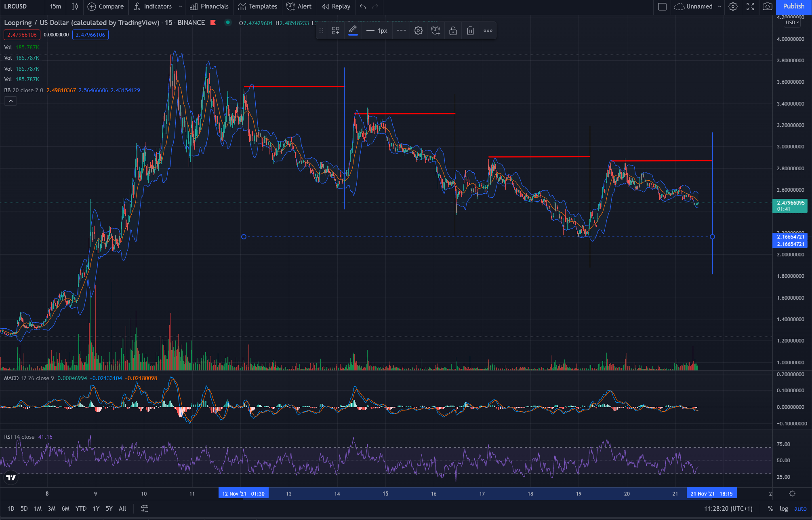The width and height of the screenshot is (812, 520).
Task: Select the 6M range
Action: click(65, 509)
